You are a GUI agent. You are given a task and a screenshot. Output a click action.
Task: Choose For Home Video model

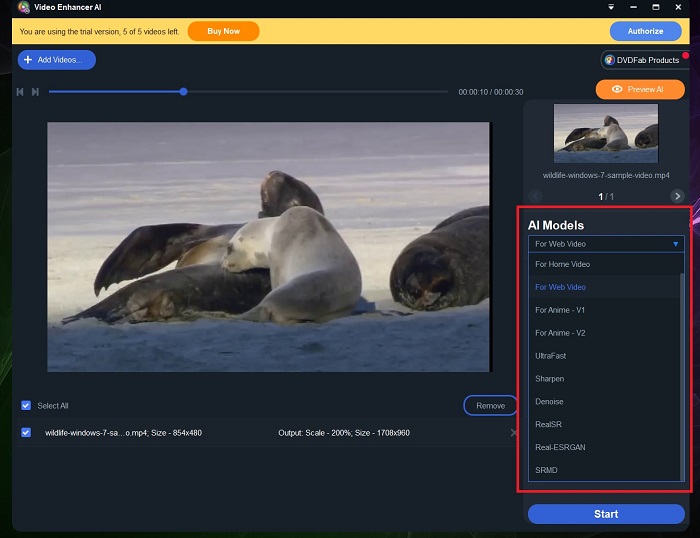click(563, 264)
